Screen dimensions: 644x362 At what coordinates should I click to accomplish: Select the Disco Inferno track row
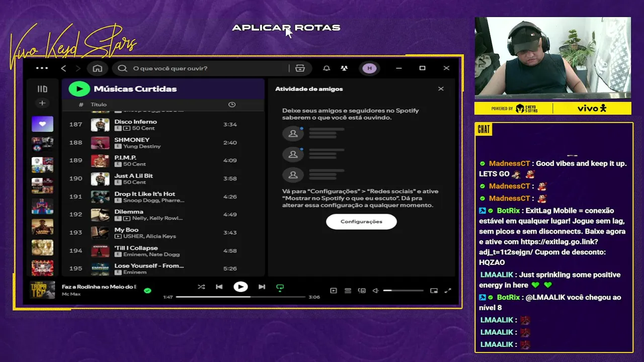pos(163,125)
